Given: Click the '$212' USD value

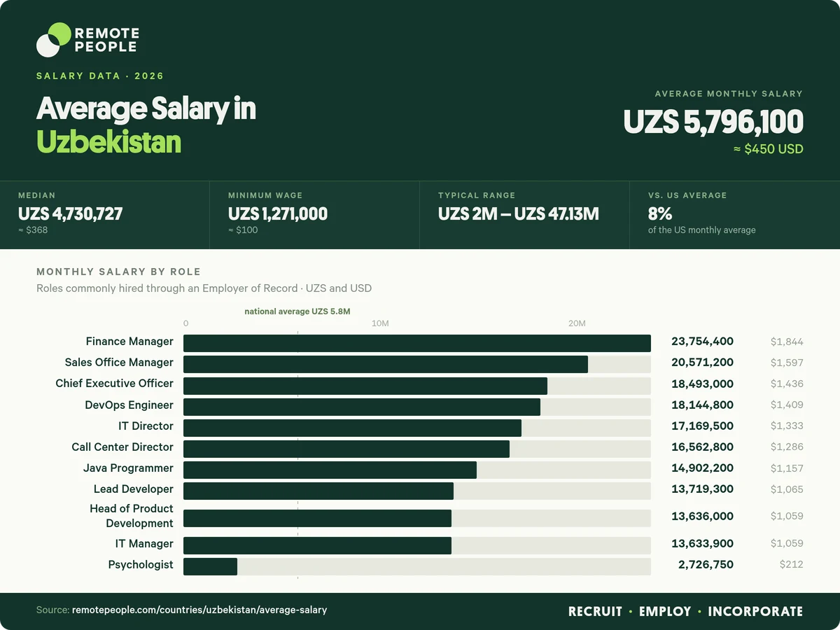Looking at the screenshot, I should pyautogui.click(x=792, y=565).
